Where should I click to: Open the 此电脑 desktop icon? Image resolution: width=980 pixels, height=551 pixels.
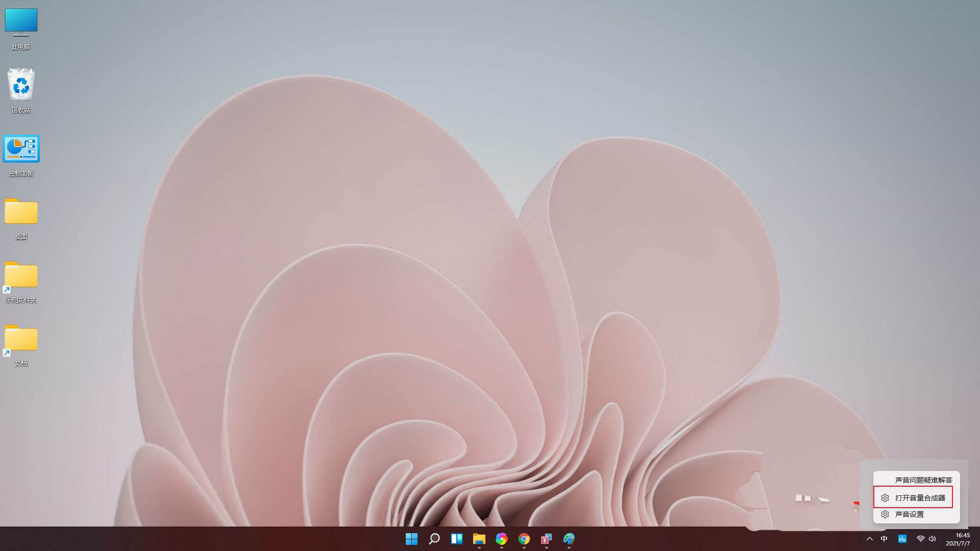(x=21, y=29)
